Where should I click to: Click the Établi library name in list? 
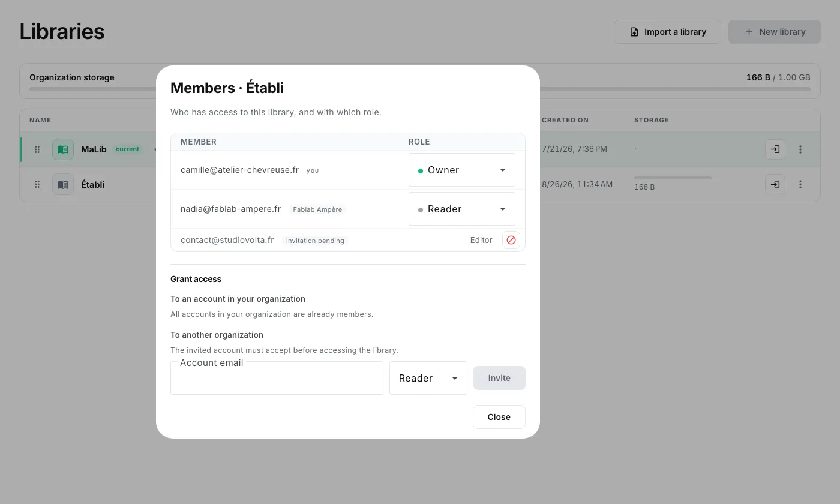coord(92,184)
